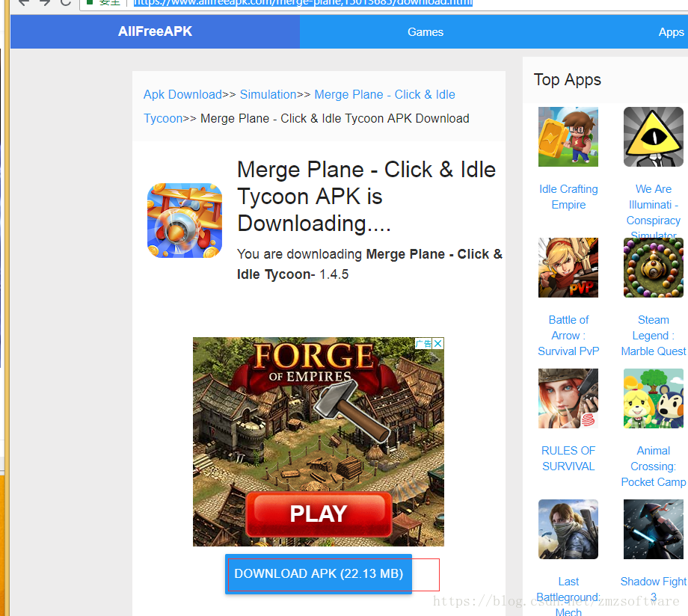Click the browser address bar URL
Screen dimensions: 688x616
pyautogui.click(x=303, y=2)
